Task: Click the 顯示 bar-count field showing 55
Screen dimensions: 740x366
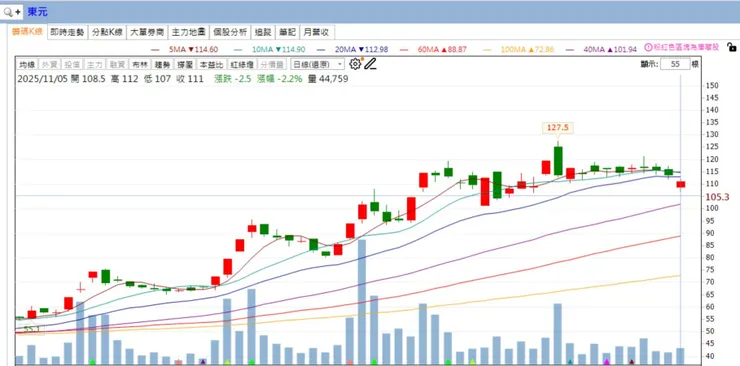Action: click(675, 64)
